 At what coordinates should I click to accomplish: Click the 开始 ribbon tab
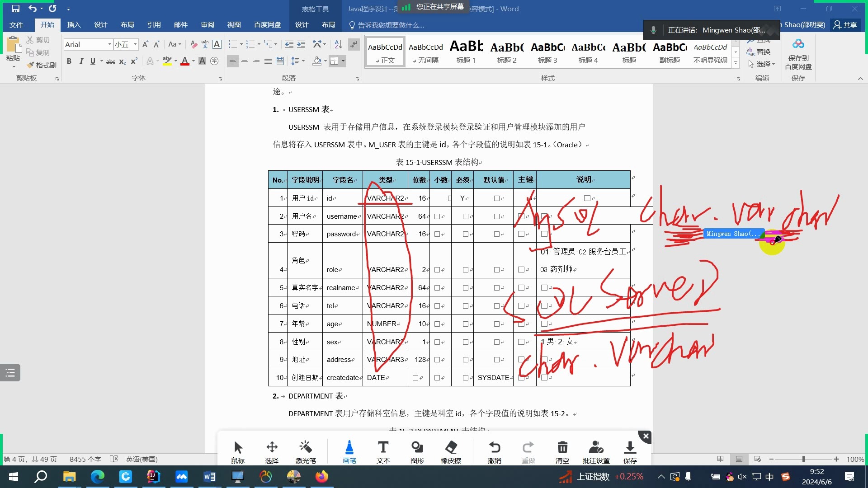[47, 25]
